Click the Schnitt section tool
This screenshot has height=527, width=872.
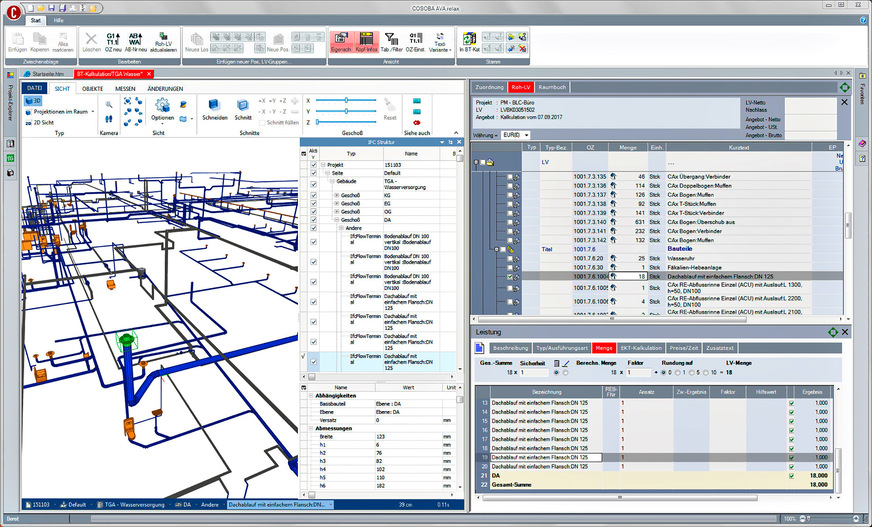243,107
